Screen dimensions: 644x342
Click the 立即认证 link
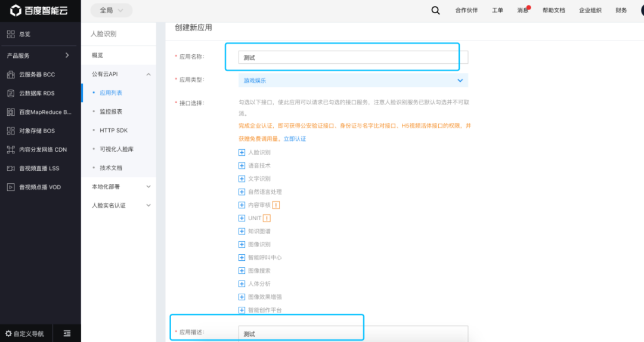(x=295, y=139)
